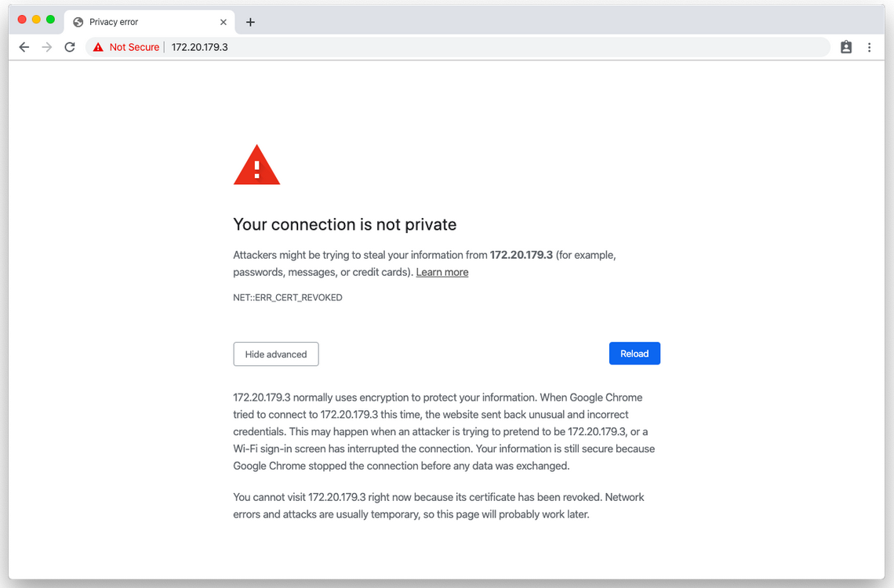
Task: Click the red warning triangle in address bar
Action: tap(98, 47)
